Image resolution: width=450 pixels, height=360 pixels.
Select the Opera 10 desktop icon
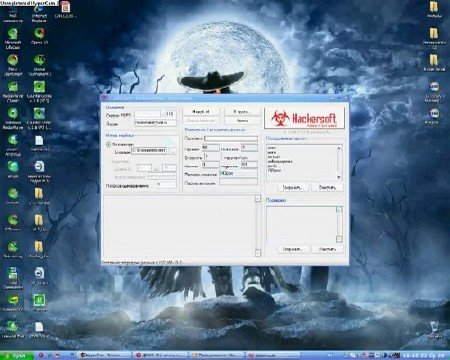tap(39, 36)
